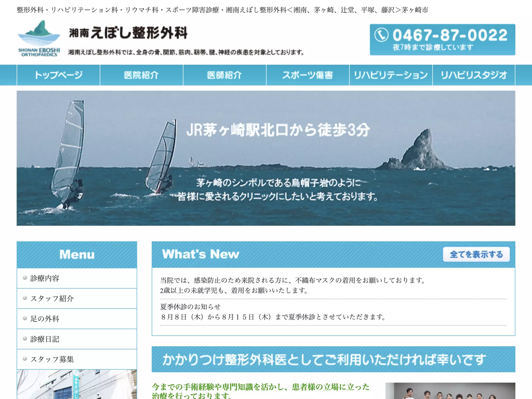This screenshot has width=532, height=399.
Task: Click the 0467-87-0022 phone number banner
Action: coord(442,40)
